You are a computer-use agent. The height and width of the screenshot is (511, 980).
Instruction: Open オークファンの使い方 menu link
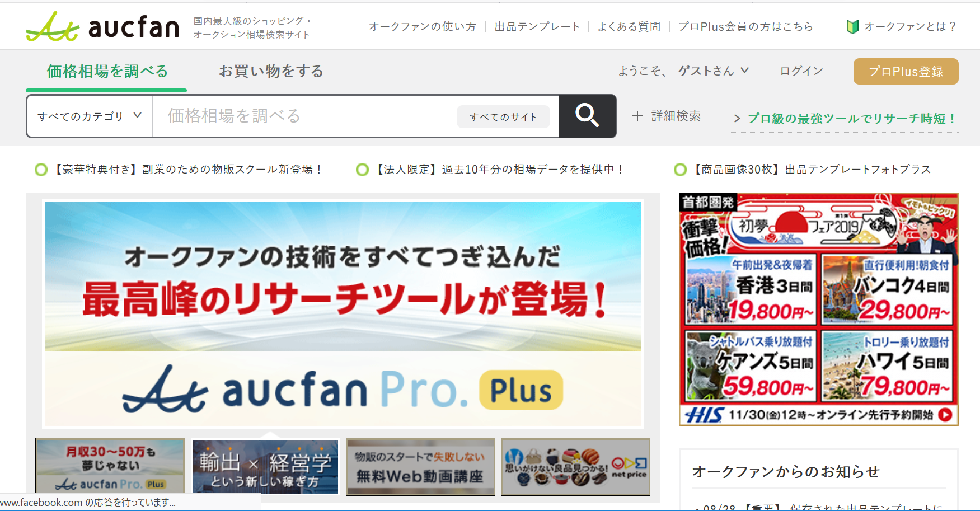423,27
